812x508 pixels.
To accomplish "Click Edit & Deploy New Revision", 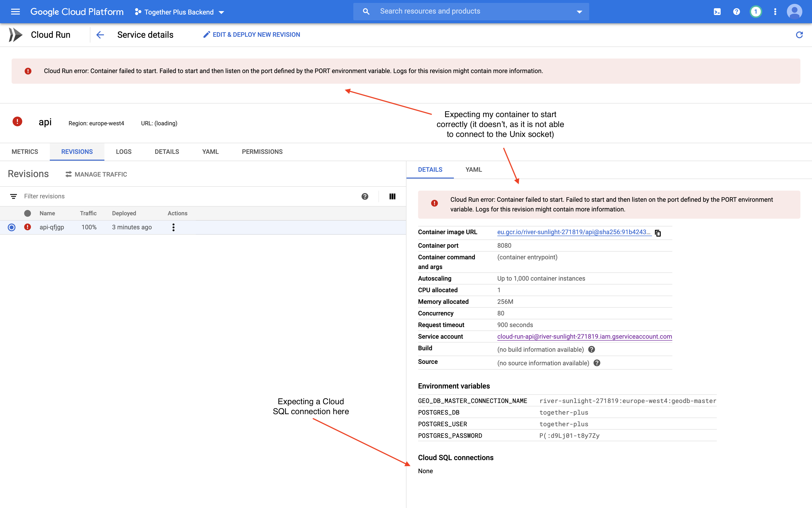I will tap(252, 35).
